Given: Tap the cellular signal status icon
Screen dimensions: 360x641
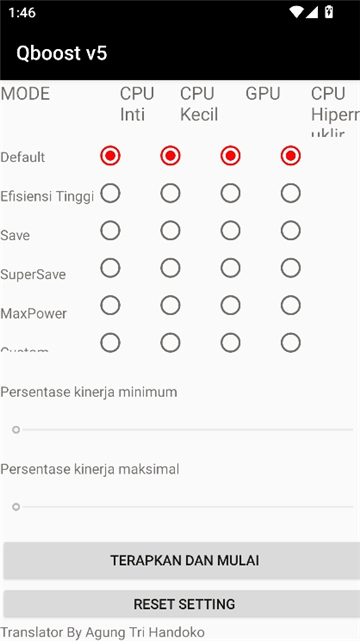Looking at the screenshot, I should pos(311,12).
